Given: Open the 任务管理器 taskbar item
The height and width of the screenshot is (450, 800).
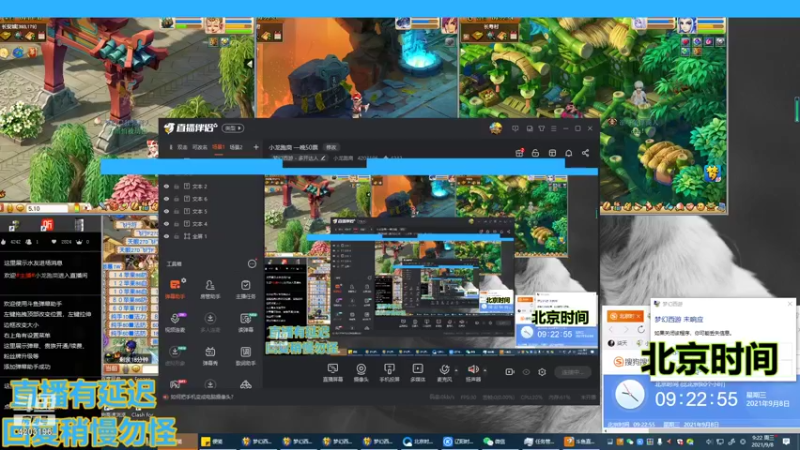Looking at the screenshot, I should pos(539,441).
